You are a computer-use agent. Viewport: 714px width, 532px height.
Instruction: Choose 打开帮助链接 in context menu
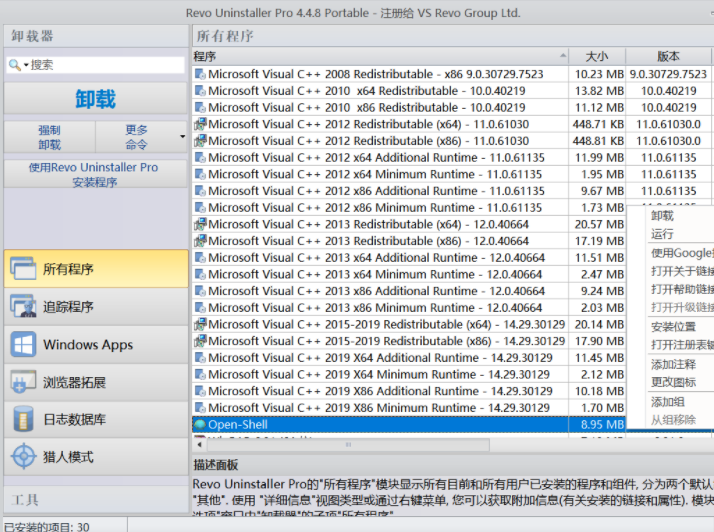click(x=682, y=290)
